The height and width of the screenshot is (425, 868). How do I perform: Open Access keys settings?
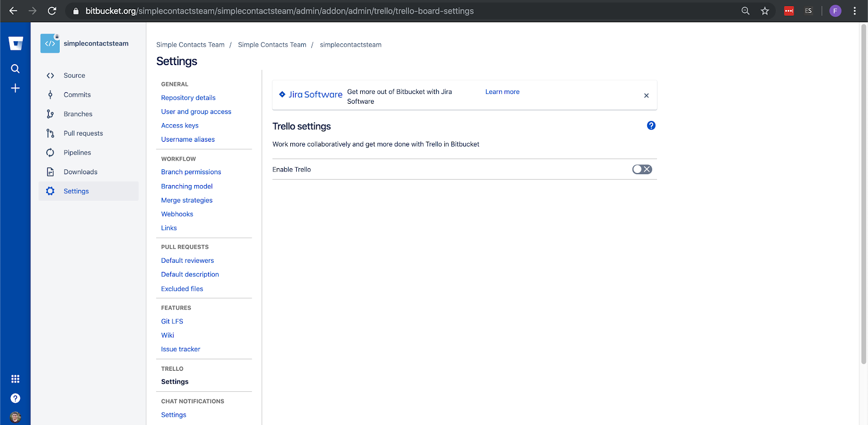tap(180, 125)
